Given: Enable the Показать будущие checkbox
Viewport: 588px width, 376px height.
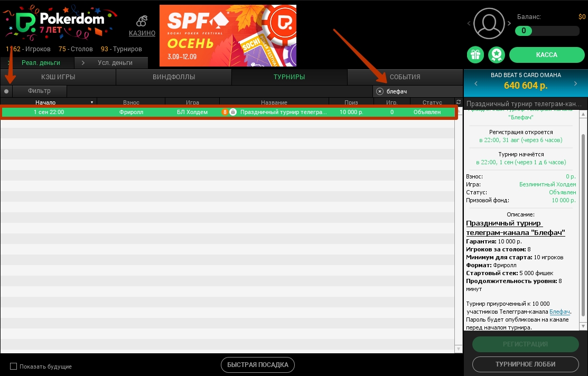Looking at the screenshot, I should (14, 366).
